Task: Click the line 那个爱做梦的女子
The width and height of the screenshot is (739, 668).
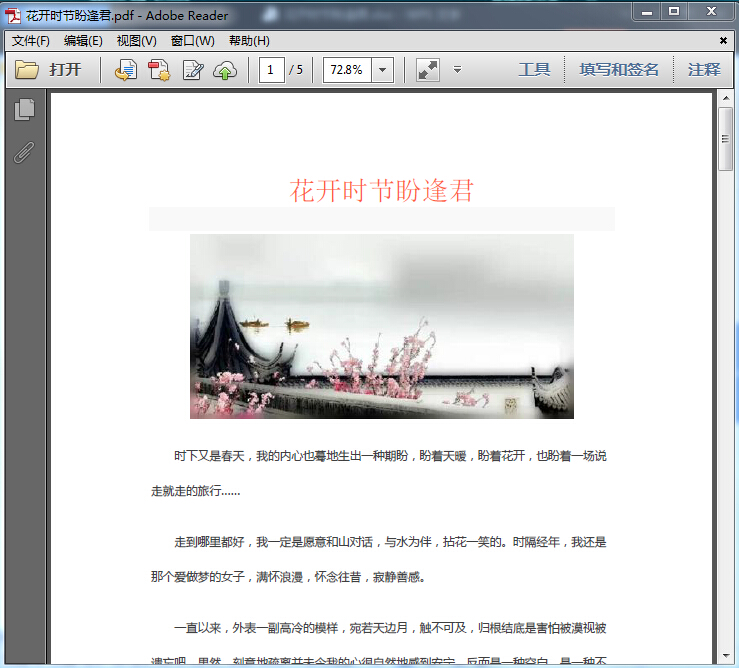Action: (x=288, y=577)
